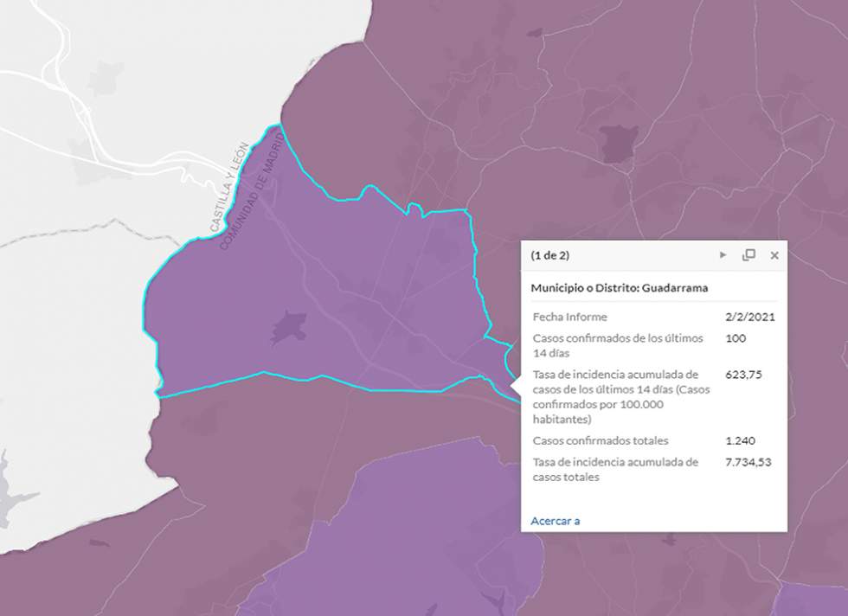Click the 'CASTILLA Y LEÓN' border label
The height and width of the screenshot is (616, 848).
(228, 189)
